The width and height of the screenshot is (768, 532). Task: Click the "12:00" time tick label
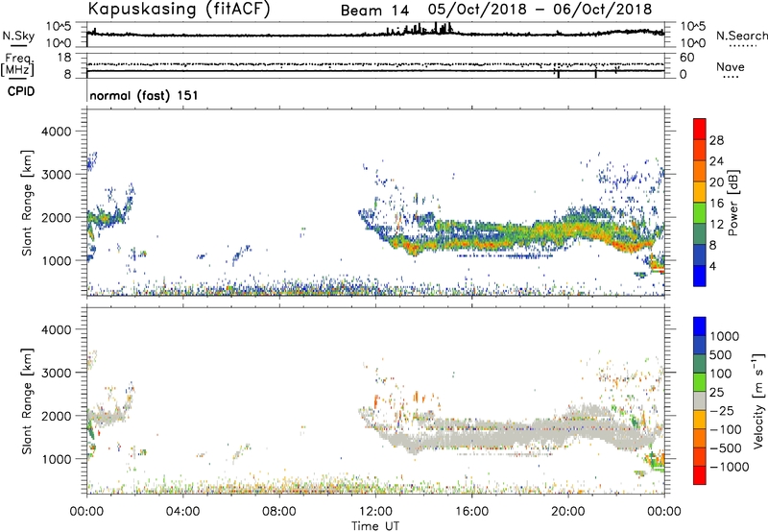click(375, 512)
